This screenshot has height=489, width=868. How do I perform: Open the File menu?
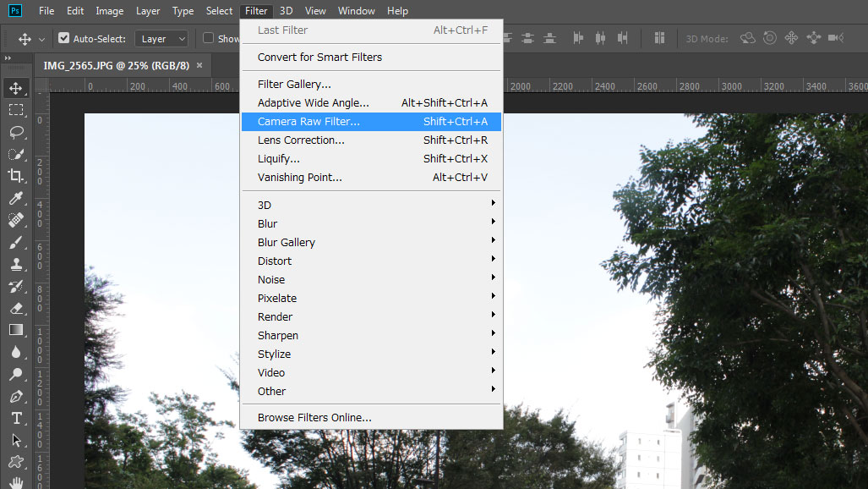click(46, 10)
